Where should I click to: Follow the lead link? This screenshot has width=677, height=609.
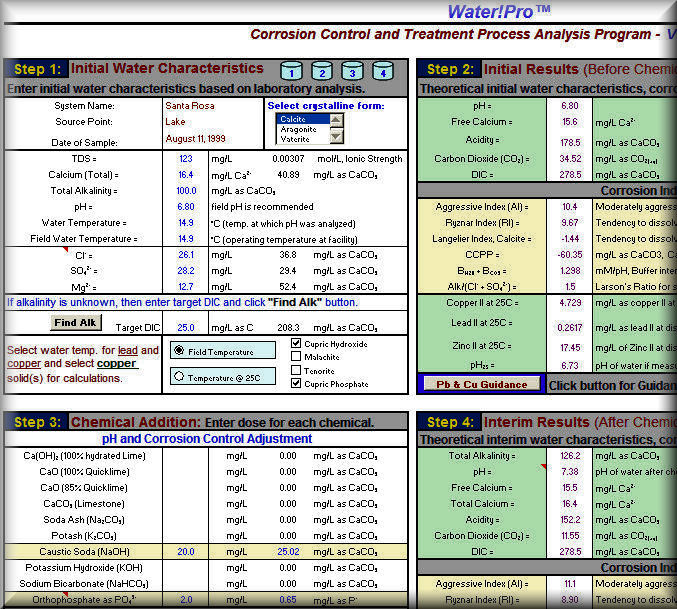point(128,350)
